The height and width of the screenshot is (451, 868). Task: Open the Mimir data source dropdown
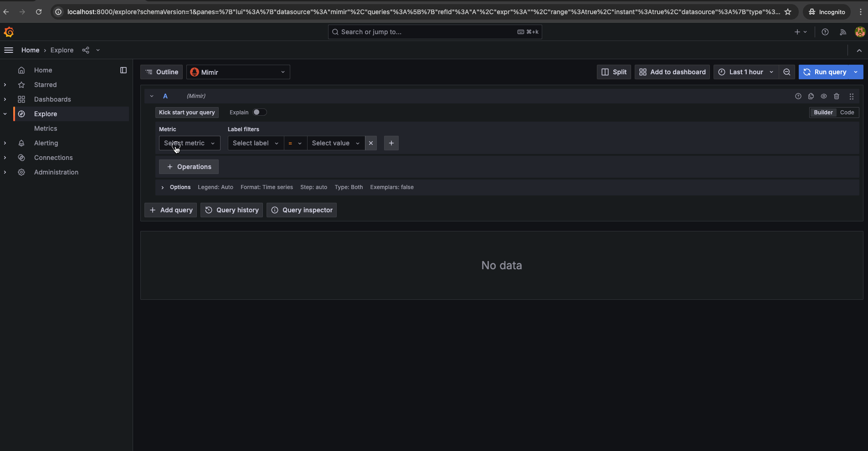pos(238,72)
